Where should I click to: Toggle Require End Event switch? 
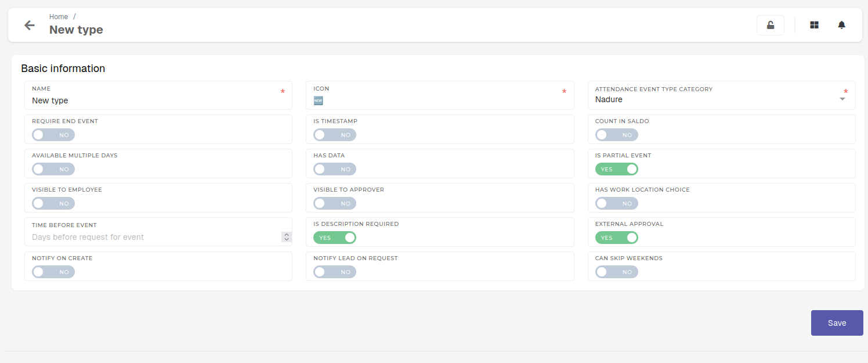[x=53, y=135]
